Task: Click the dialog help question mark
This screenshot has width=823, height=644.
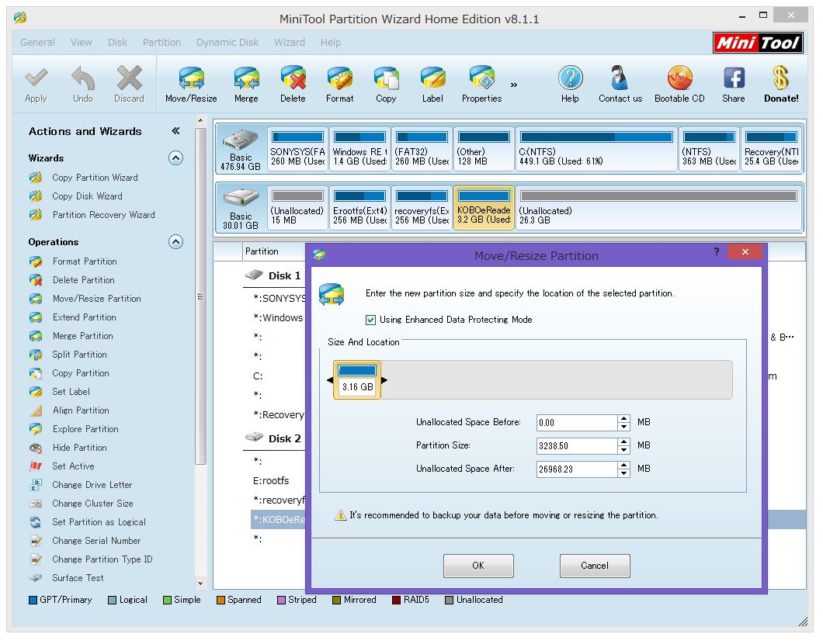Action: click(x=717, y=251)
